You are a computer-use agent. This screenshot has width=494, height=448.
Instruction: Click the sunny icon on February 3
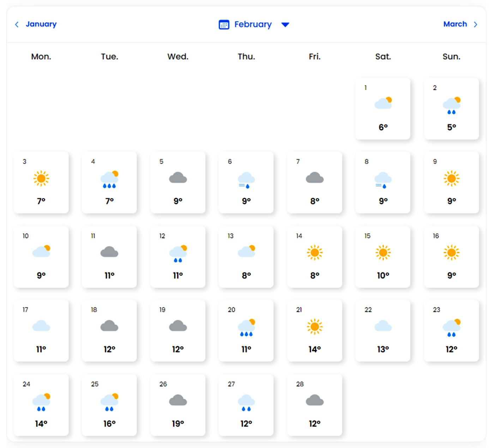(41, 179)
